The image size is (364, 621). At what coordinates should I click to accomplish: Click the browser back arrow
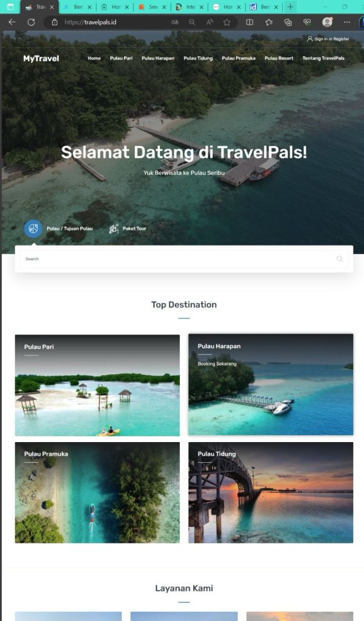12,22
